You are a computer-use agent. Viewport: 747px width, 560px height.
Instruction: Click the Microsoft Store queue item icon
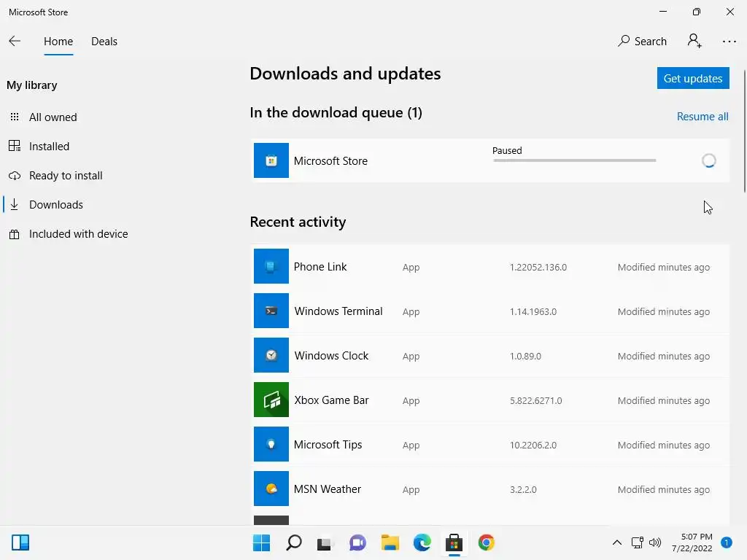tap(271, 160)
